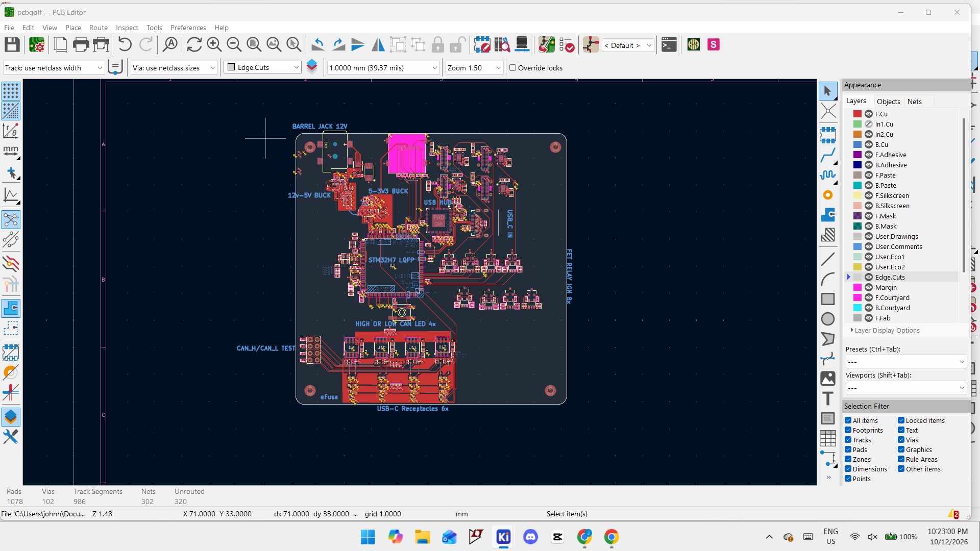Zoom out of the board
This screenshot has width=980, height=551.
point(234,45)
